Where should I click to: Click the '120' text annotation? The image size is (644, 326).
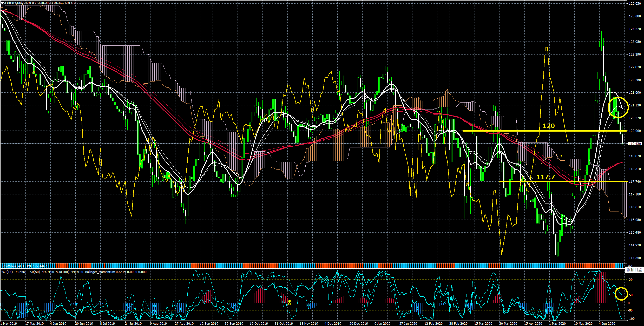coord(548,126)
